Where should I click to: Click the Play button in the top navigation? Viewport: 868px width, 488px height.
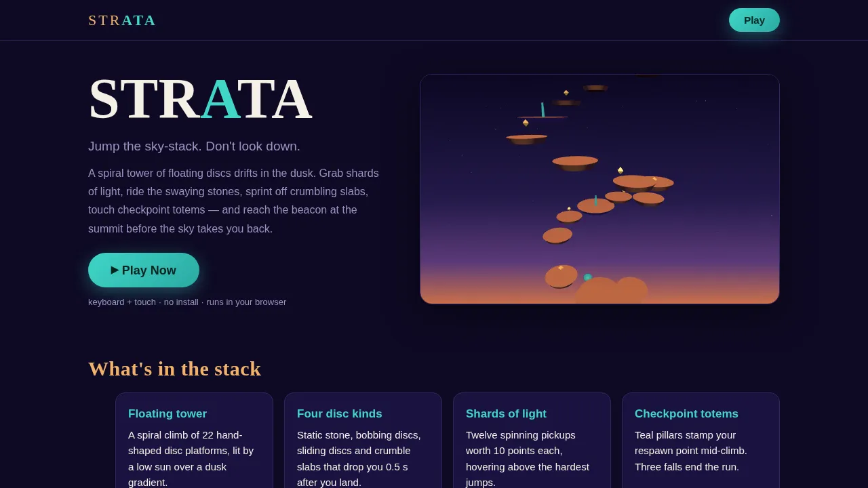point(754,20)
